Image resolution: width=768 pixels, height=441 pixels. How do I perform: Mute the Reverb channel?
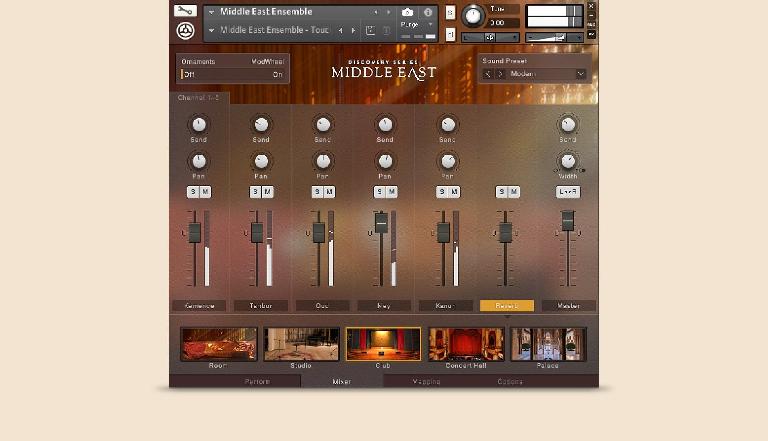pyautogui.click(x=514, y=192)
